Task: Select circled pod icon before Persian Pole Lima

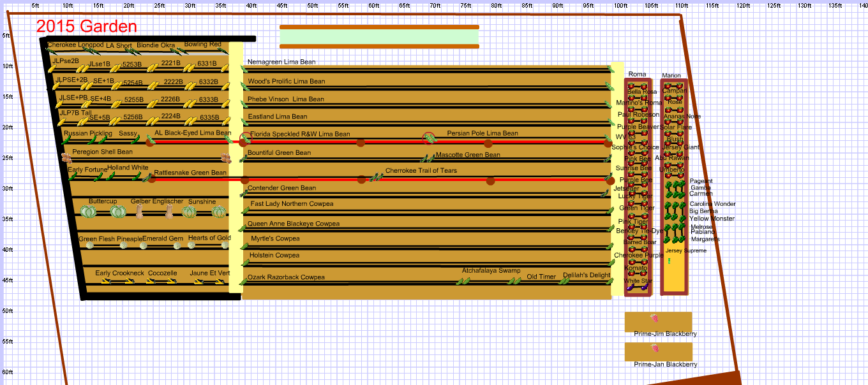Action: (429, 138)
